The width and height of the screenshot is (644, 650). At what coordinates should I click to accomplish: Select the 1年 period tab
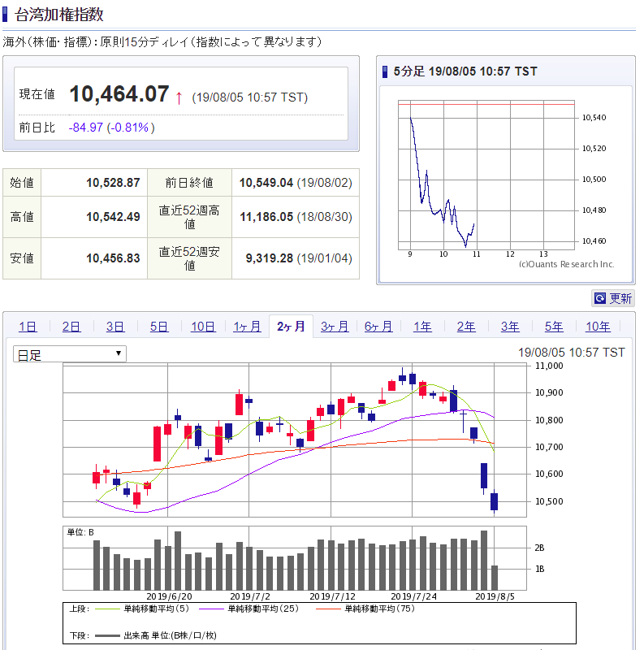point(422,327)
